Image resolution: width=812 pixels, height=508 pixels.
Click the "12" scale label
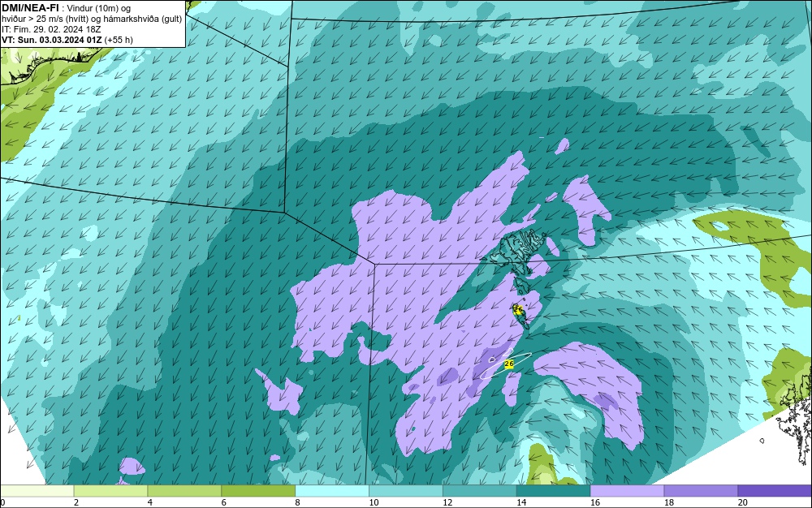tap(447, 502)
